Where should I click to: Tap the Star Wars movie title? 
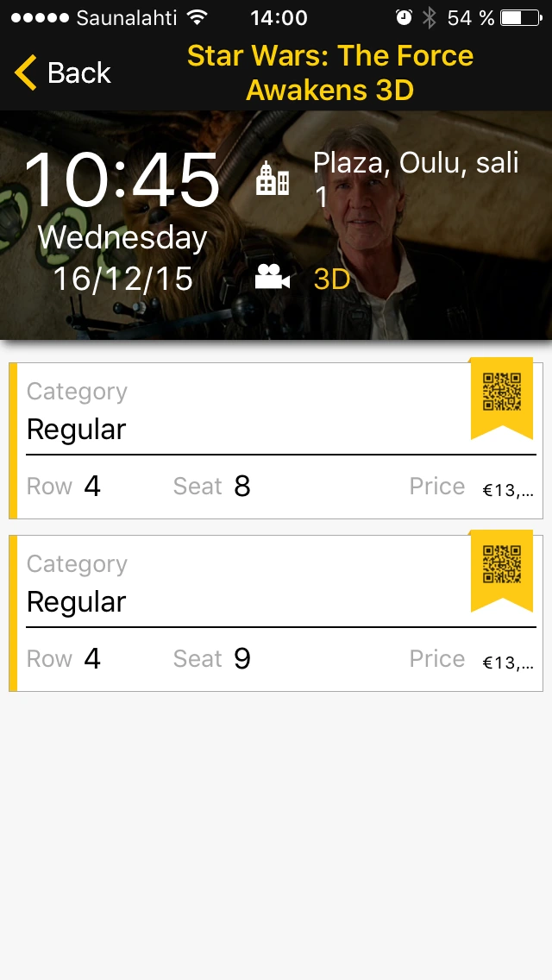click(330, 72)
